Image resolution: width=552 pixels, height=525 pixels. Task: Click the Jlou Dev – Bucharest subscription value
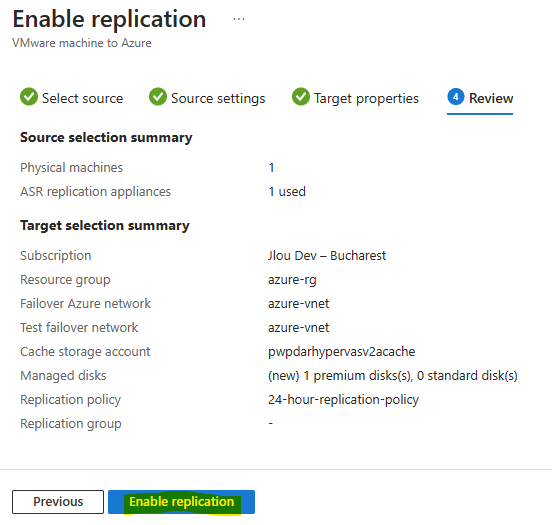coord(327,255)
